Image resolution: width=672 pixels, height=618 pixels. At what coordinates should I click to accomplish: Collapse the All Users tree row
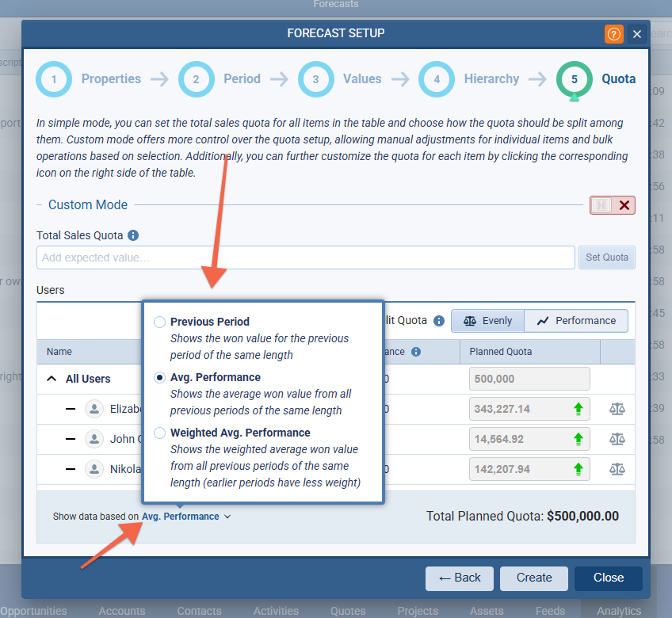[52, 379]
